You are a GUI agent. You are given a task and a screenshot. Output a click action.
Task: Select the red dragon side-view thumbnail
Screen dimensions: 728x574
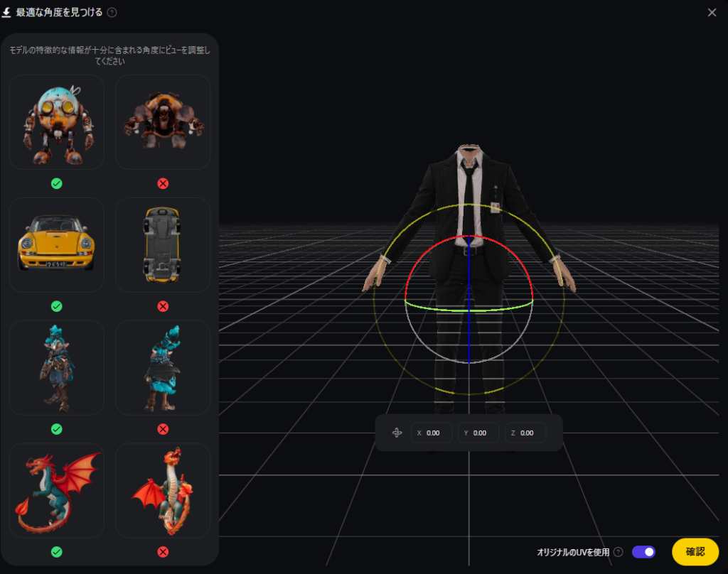57,490
